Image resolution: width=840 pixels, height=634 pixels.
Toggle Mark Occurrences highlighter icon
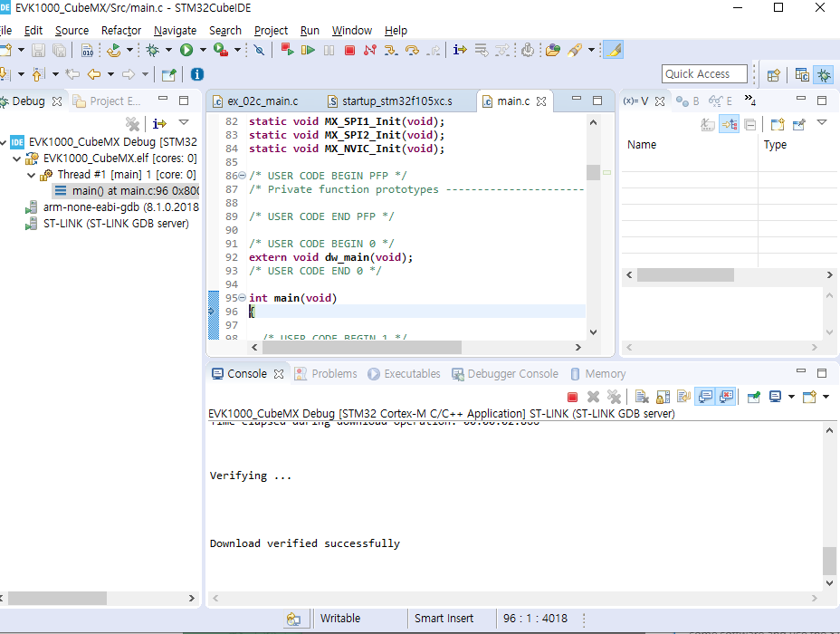point(614,51)
